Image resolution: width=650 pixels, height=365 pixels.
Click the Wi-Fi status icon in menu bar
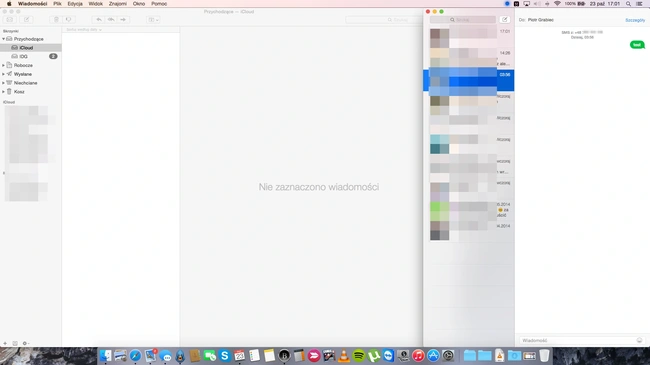[557, 4]
